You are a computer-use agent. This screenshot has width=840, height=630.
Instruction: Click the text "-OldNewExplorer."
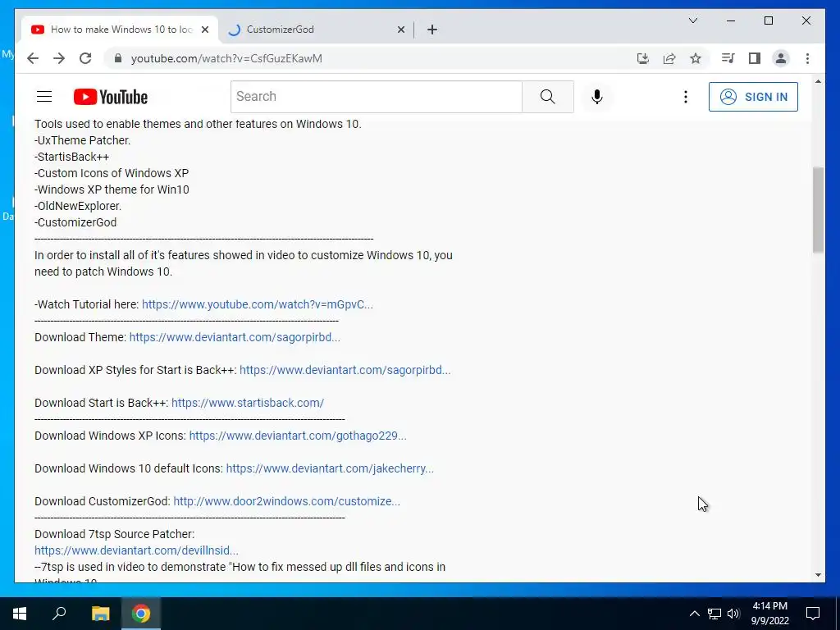tap(78, 206)
